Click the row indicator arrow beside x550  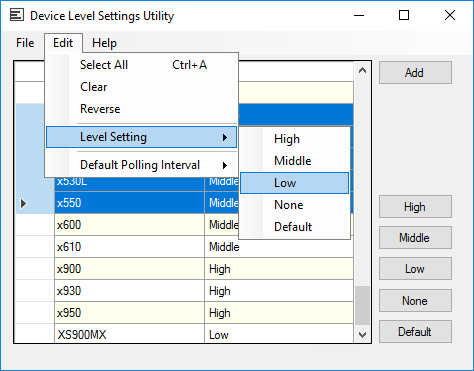click(23, 203)
